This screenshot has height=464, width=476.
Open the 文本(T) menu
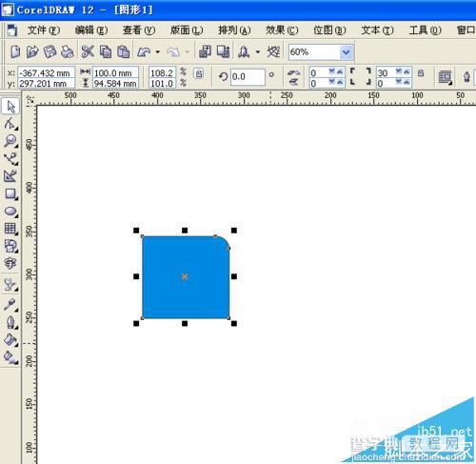pyautogui.click(x=377, y=30)
